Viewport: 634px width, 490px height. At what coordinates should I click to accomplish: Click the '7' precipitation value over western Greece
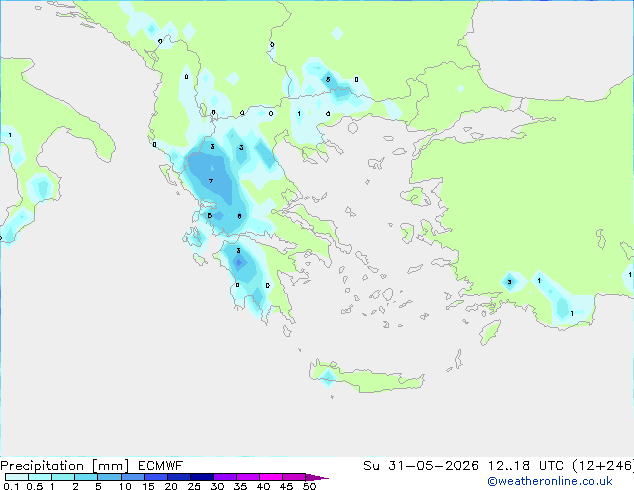coord(211,181)
